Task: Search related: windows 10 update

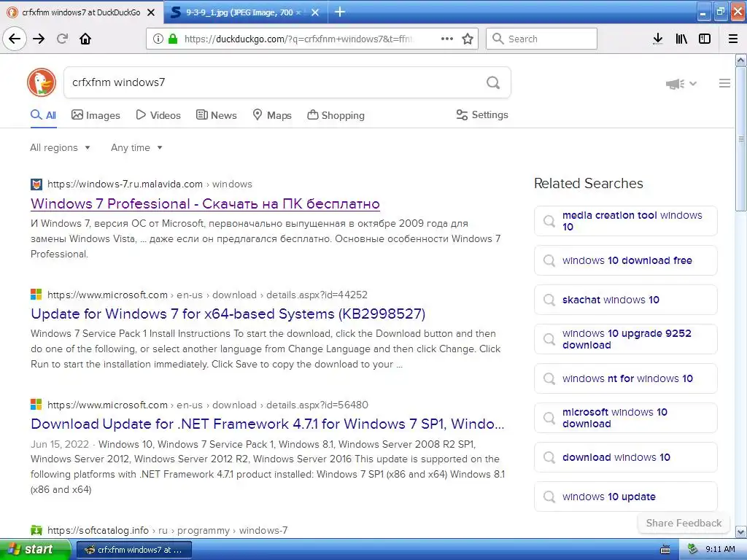Action: (625, 497)
